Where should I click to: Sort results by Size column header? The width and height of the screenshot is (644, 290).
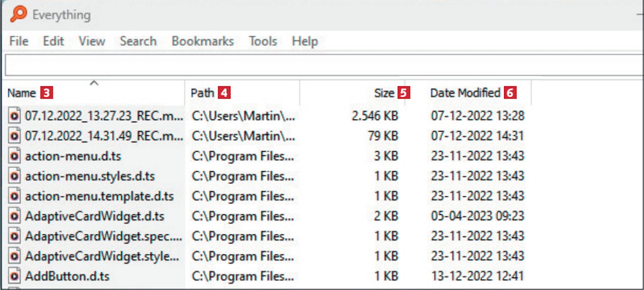[384, 93]
